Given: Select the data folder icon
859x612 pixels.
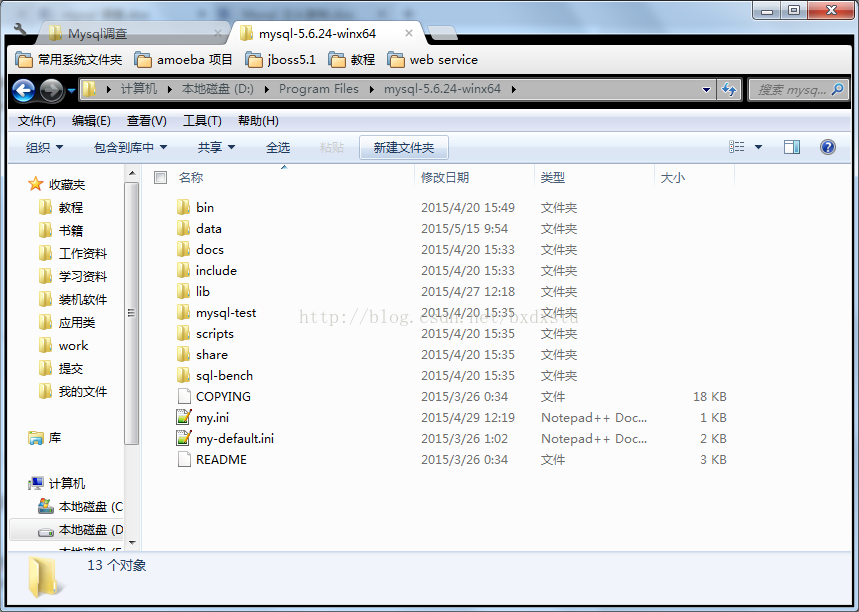Looking at the screenshot, I should coord(184,228).
